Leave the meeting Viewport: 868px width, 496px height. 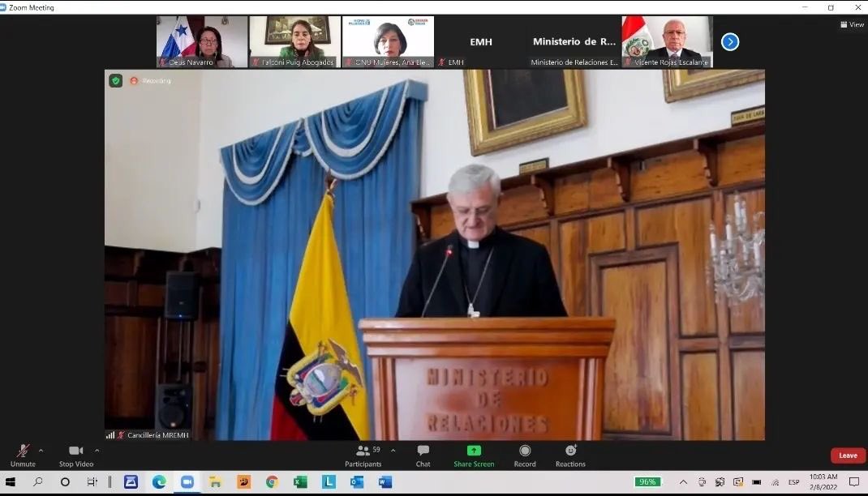coord(846,455)
